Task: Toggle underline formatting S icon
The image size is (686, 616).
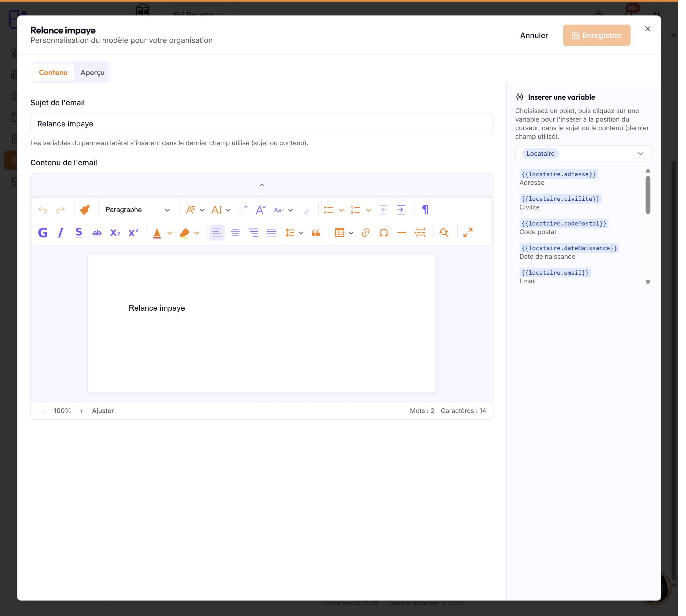Action: pos(79,233)
